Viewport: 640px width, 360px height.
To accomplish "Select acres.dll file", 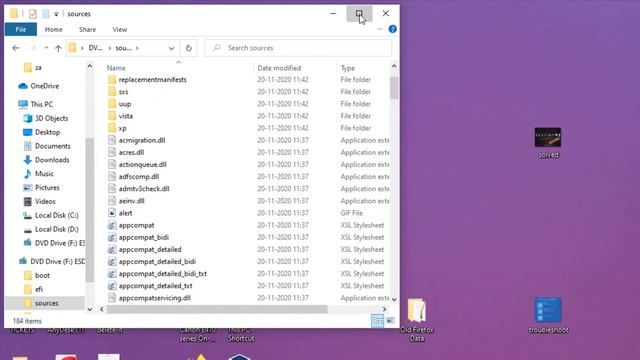I will (x=131, y=152).
